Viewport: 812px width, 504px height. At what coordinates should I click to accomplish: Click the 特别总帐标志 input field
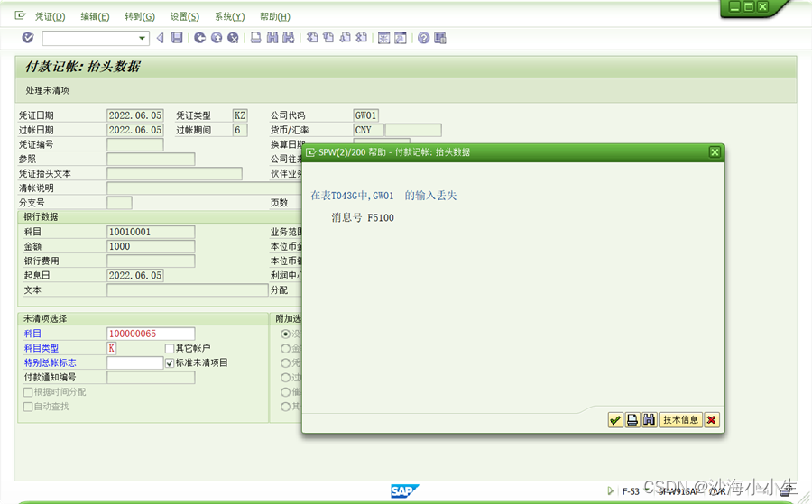click(135, 362)
